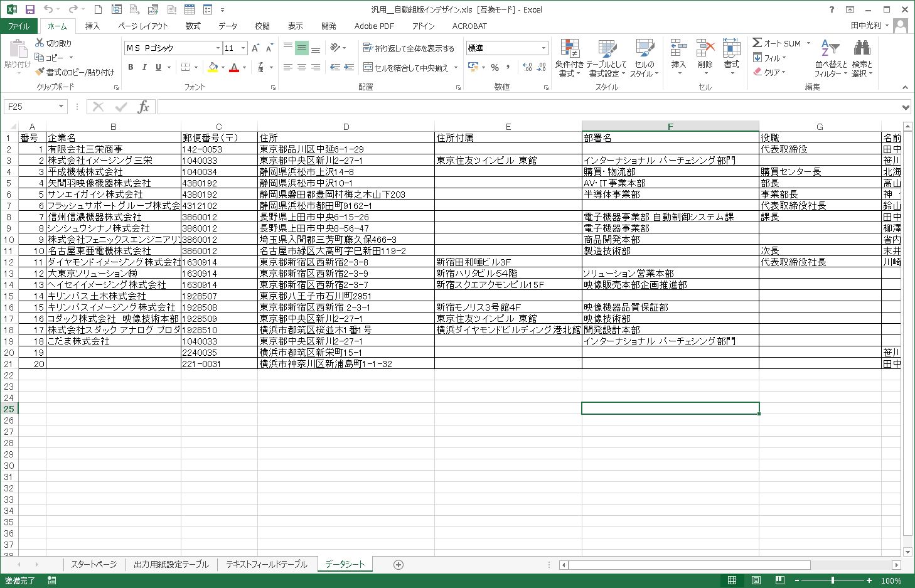Click the フィル fill button
The width and height of the screenshot is (915, 588).
(769, 58)
